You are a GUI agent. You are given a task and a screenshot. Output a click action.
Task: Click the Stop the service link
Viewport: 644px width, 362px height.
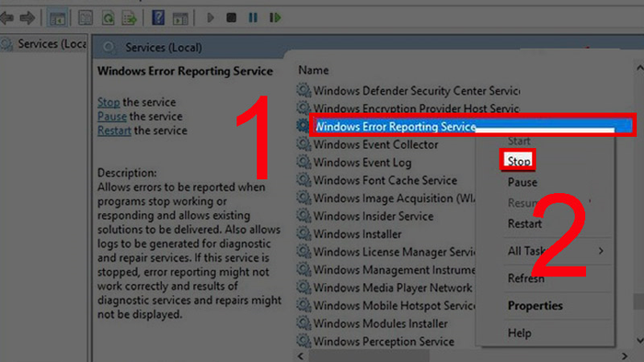click(109, 102)
